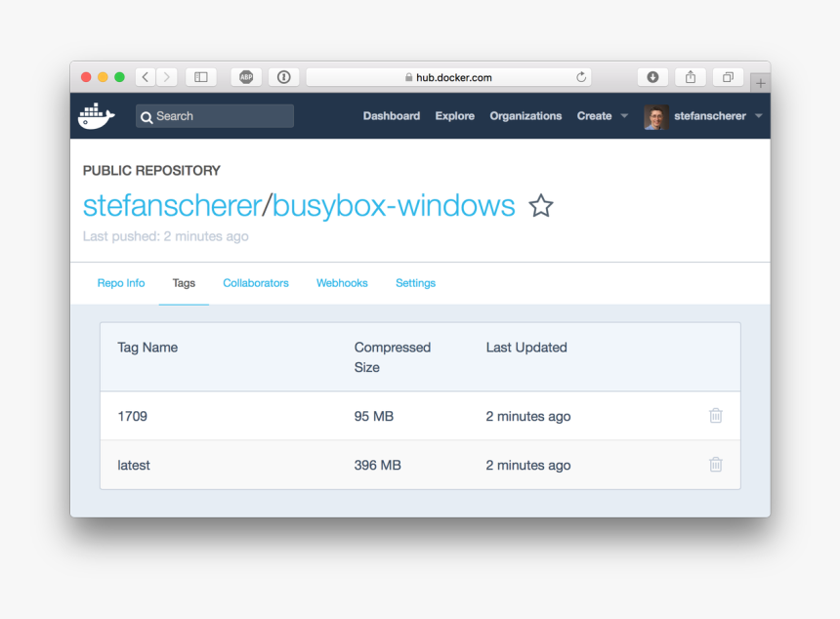Delete the latest tag
840x619 pixels.
click(716, 465)
